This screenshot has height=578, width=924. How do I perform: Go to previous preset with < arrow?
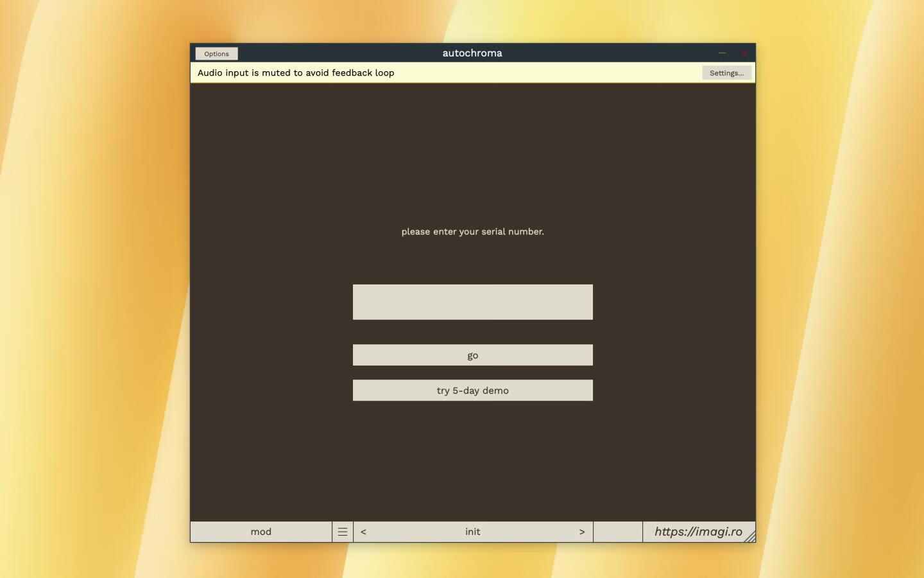tap(363, 532)
